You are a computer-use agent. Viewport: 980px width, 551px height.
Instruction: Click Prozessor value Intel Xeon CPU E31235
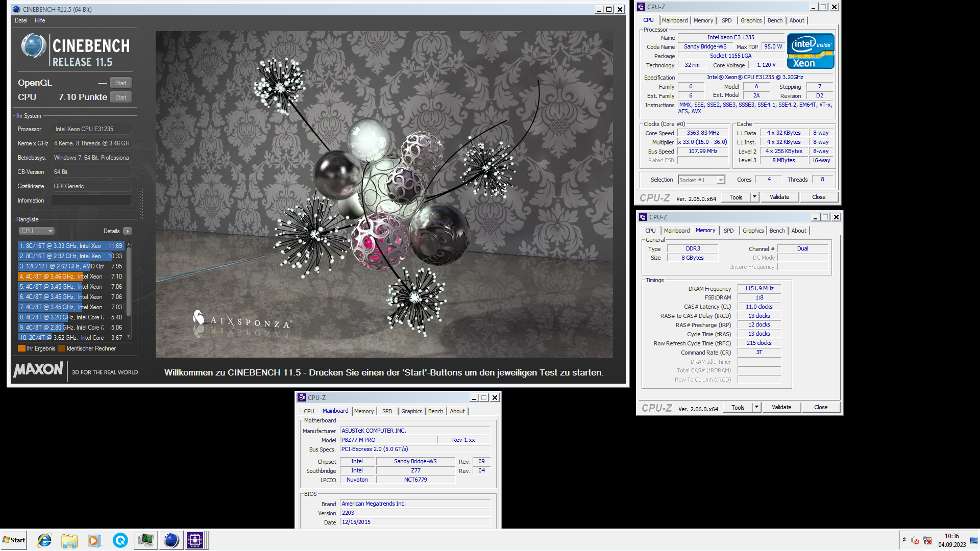pos(92,129)
